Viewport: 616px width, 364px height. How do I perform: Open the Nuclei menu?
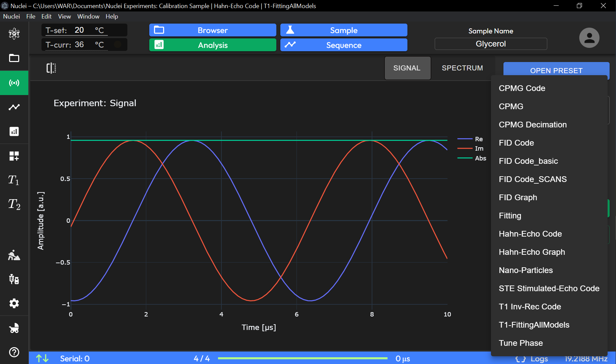click(x=11, y=17)
